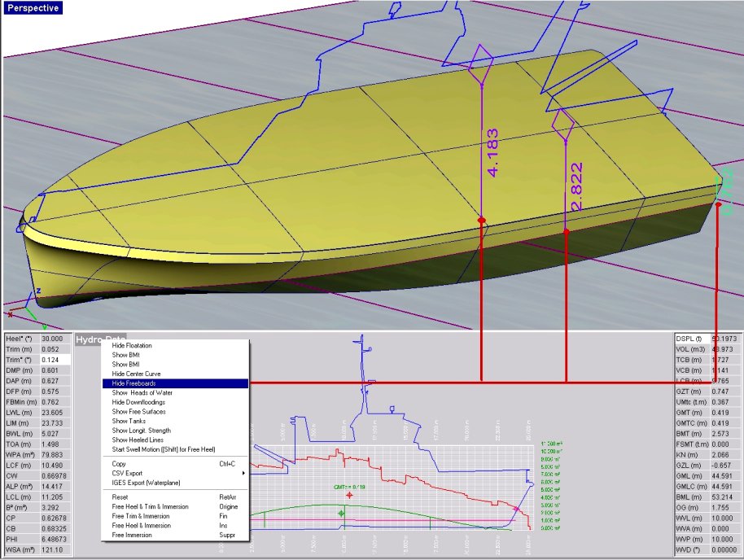Click the pink marker at the right edge of the curves plot
The height and width of the screenshot is (560, 744).
pyautogui.click(x=518, y=508)
